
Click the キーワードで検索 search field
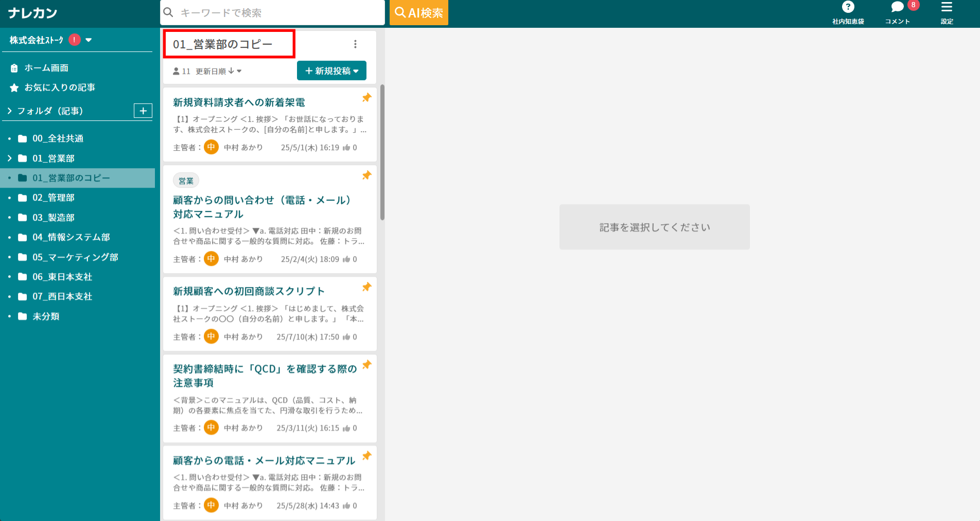(272, 12)
